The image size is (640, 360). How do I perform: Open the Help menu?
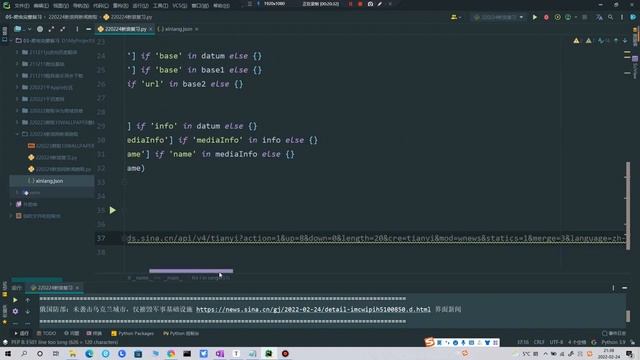click(x=221, y=6)
